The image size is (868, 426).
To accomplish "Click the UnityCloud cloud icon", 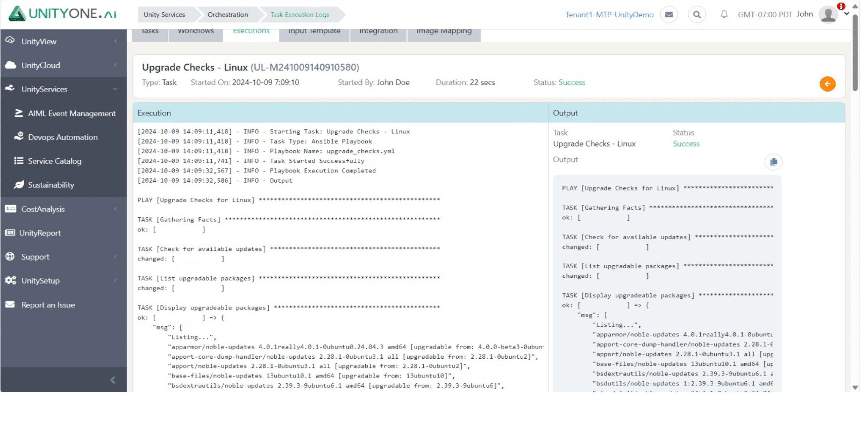I will [10, 65].
